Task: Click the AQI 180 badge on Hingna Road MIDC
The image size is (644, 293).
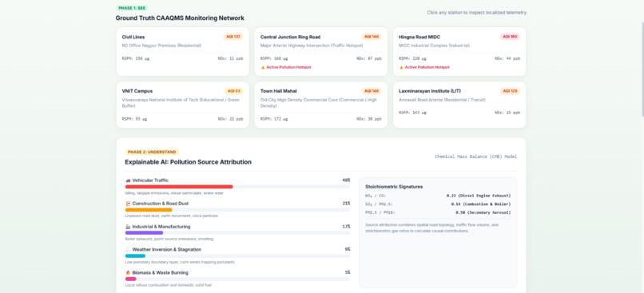Action: point(510,37)
